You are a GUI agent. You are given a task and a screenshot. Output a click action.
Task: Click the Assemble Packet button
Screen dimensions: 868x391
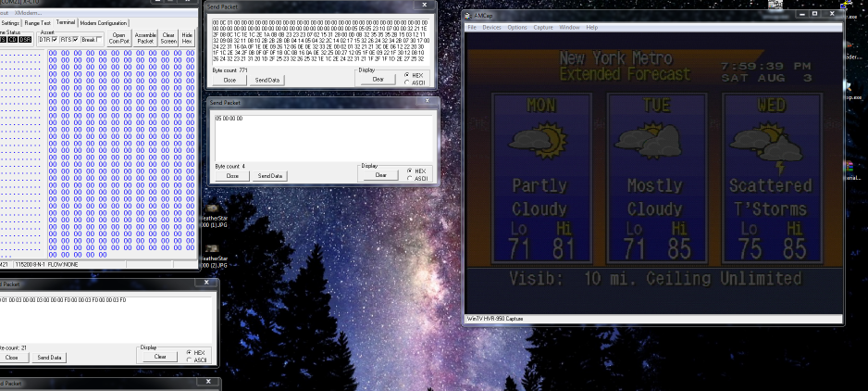click(145, 38)
